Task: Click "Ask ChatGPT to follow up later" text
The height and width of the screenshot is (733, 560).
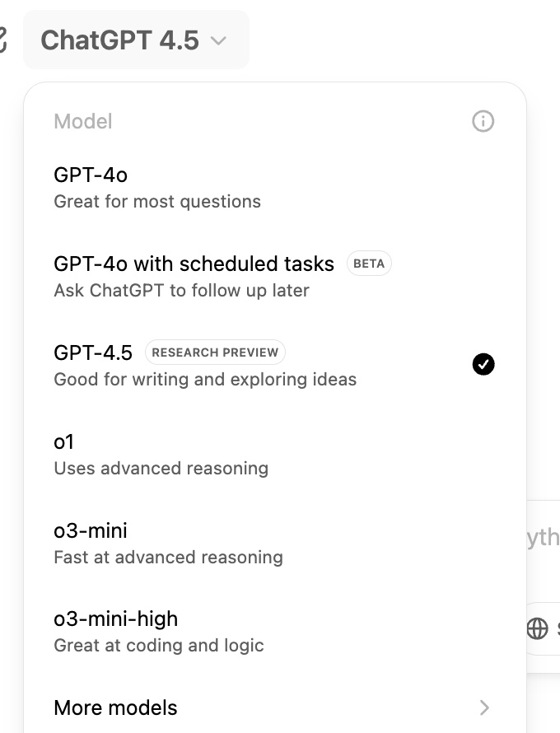Action: point(181,291)
